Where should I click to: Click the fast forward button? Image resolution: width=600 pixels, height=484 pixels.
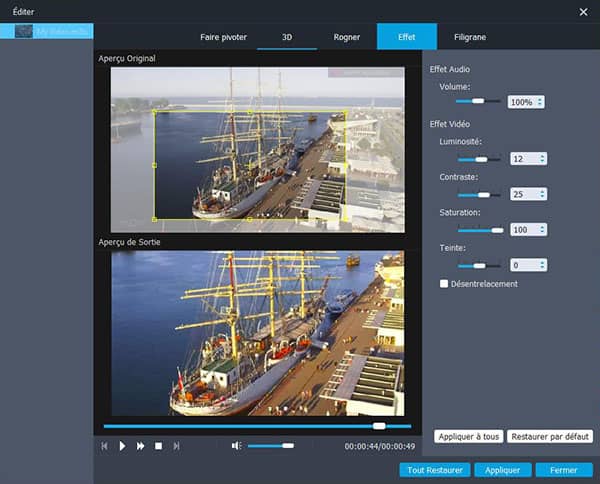[x=141, y=445]
